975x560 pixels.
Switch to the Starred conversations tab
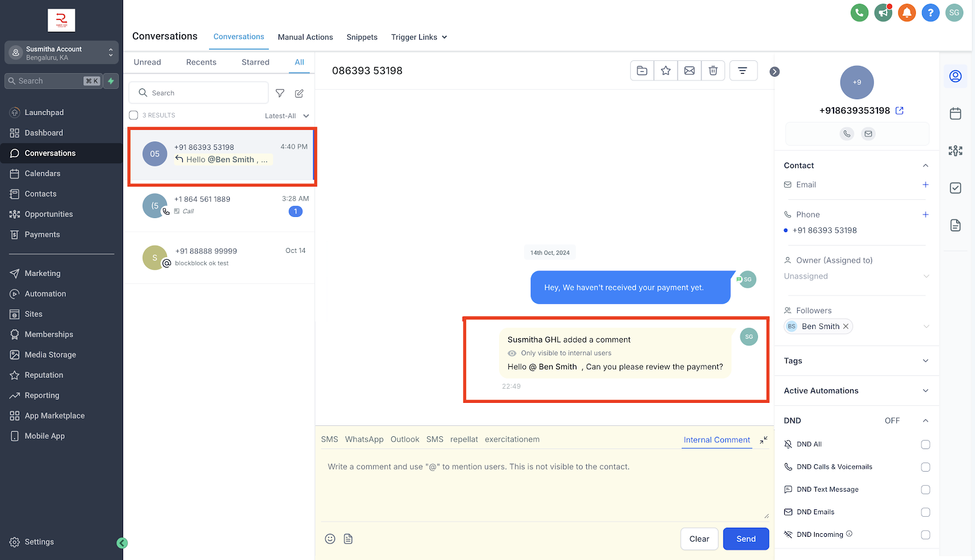point(255,62)
